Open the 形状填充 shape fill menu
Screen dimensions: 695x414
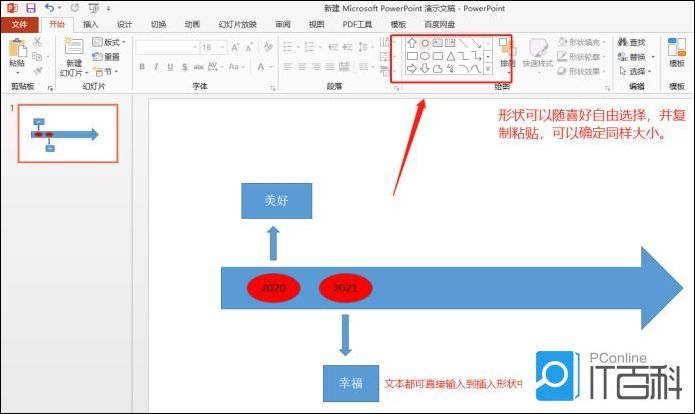pyautogui.click(x=582, y=42)
